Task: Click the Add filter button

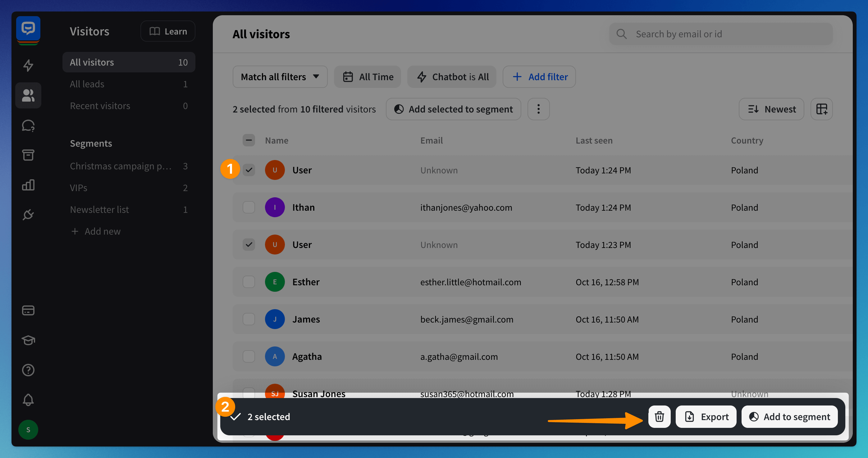Action: (x=539, y=77)
